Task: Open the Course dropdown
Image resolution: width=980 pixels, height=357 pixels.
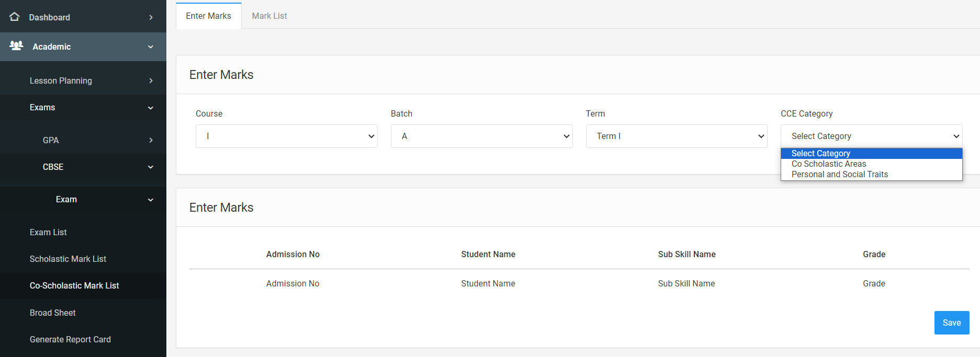Action: 286,136
